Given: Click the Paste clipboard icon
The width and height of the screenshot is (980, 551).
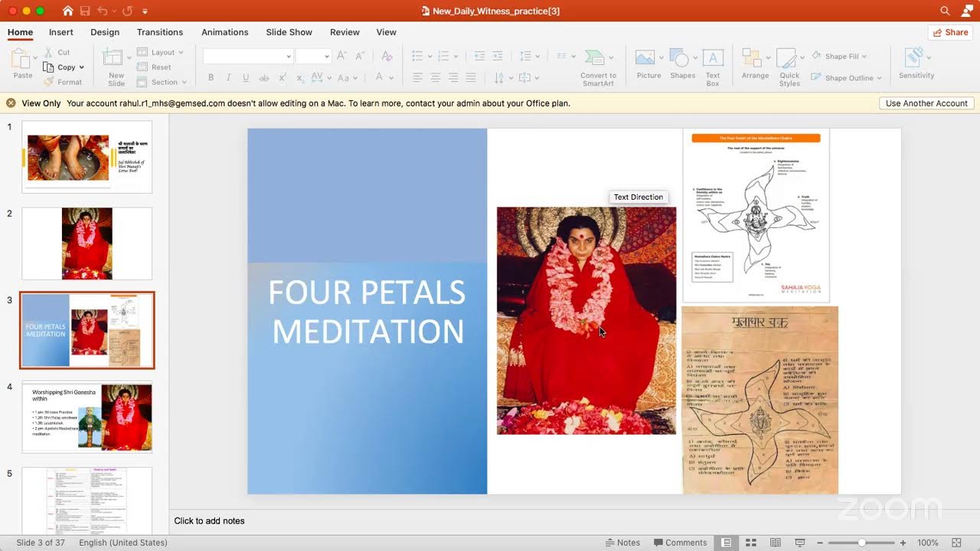Looking at the screenshot, I should click(21, 58).
